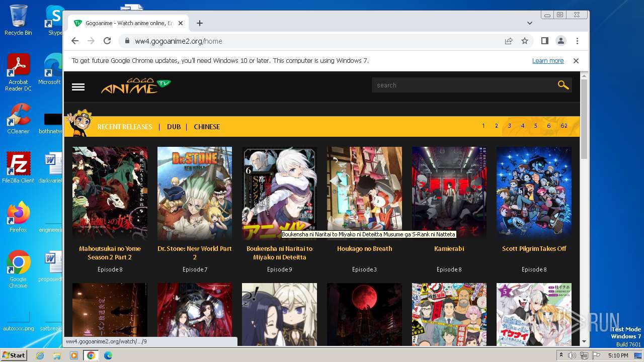Viewport: 644px width, 362px height.
Task: Open Windows Media Player taskbar icon
Action: click(x=74, y=355)
